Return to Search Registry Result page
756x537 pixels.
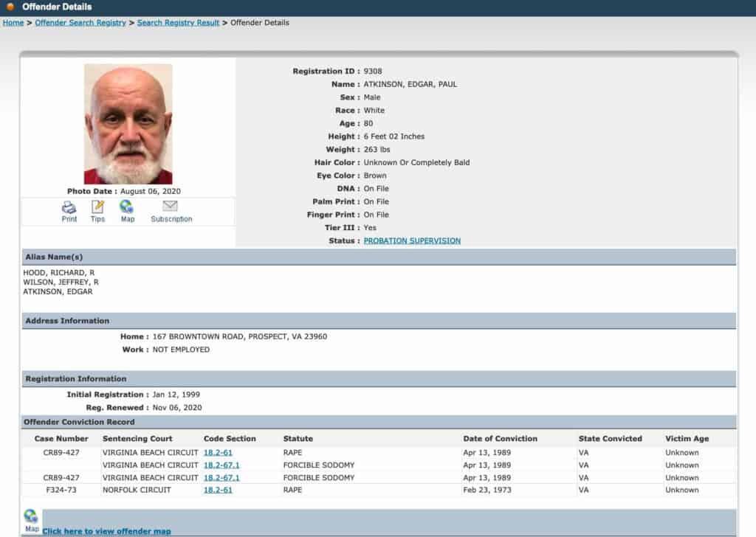pyautogui.click(x=178, y=23)
